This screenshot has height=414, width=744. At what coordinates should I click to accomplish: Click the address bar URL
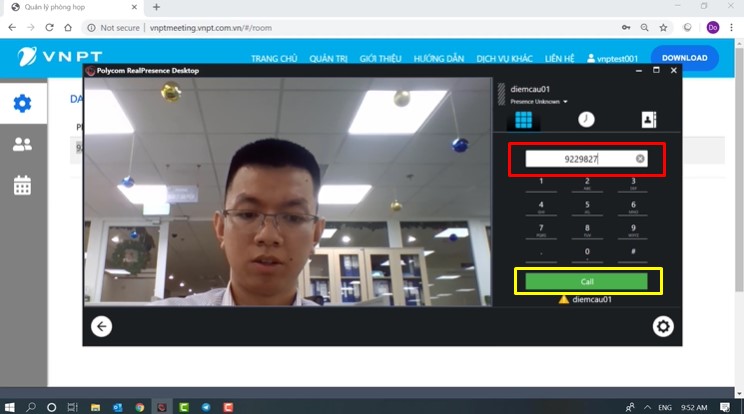pyautogui.click(x=211, y=28)
